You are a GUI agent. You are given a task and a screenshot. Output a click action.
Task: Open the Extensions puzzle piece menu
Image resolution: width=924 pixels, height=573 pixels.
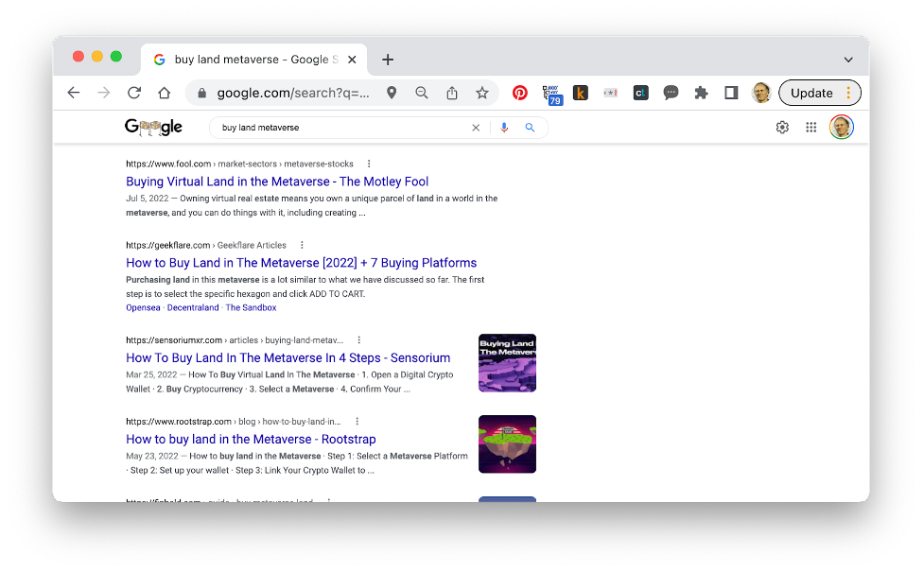pos(701,93)
